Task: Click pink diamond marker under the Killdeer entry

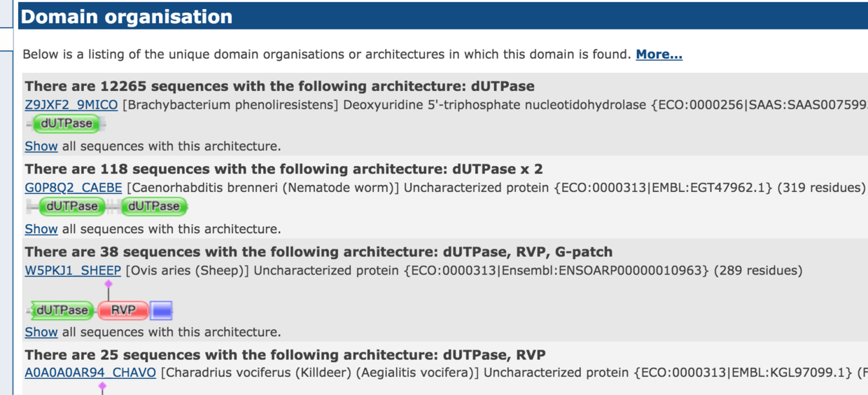Action: pos(102,386)
